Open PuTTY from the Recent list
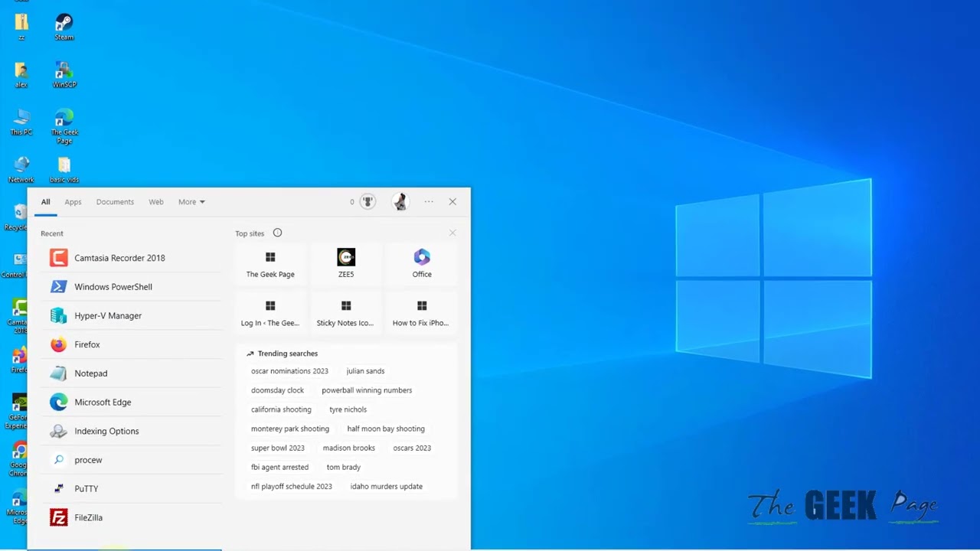The width and height of the screenshot is (980, 551). 132,488
